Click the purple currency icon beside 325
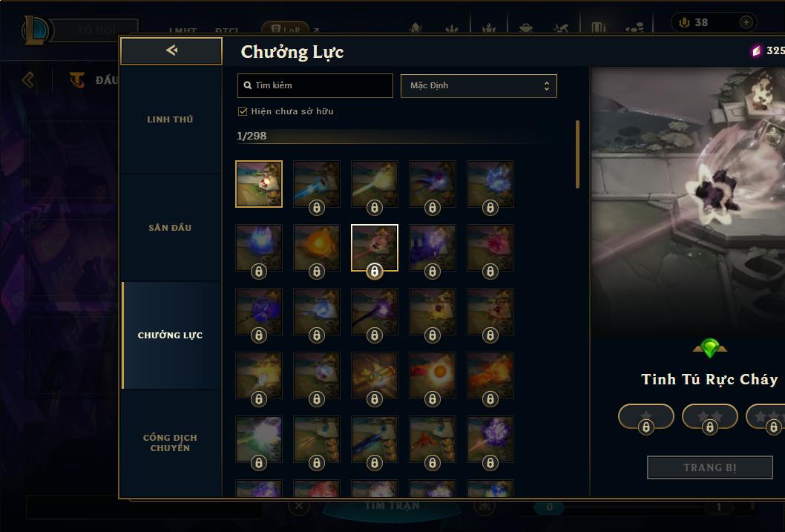The height and width of the screenshot is (532, 785). 756,50
